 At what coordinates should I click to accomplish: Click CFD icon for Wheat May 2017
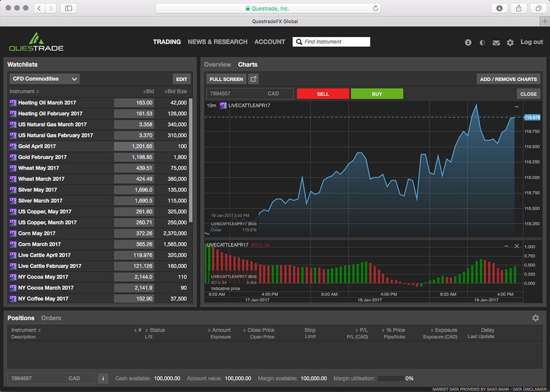coord(13,168)
